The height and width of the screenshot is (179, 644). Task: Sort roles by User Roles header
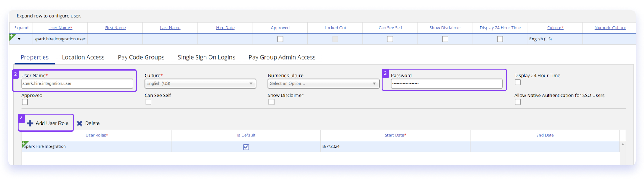(97, 135)
